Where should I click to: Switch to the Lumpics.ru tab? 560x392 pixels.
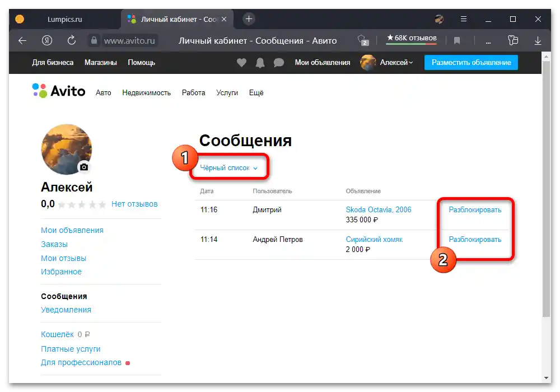pos(64,19)
